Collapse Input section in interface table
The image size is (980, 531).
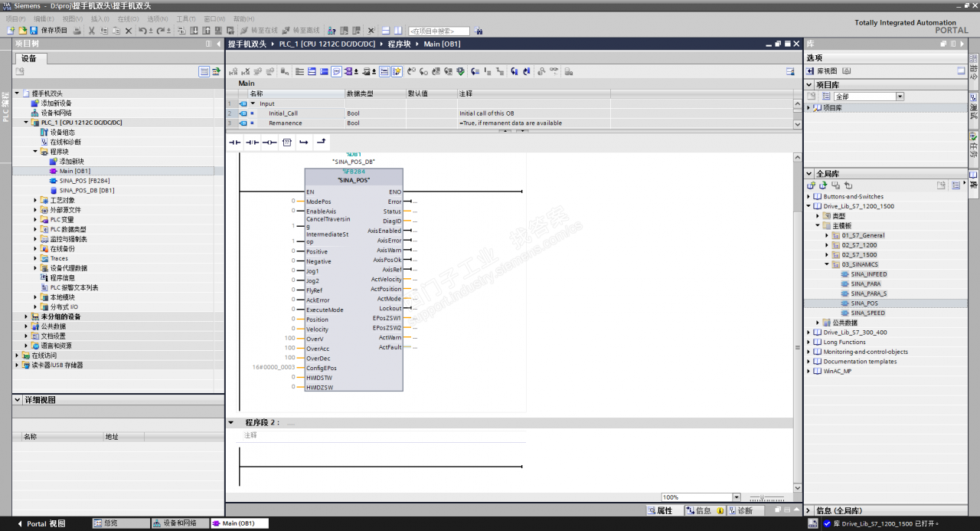click(x=253, y=103)
